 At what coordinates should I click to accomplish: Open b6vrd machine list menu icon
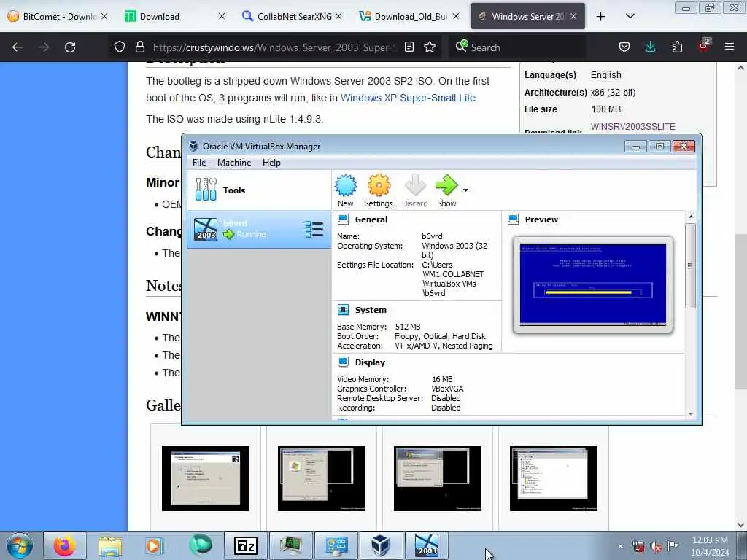314,230
